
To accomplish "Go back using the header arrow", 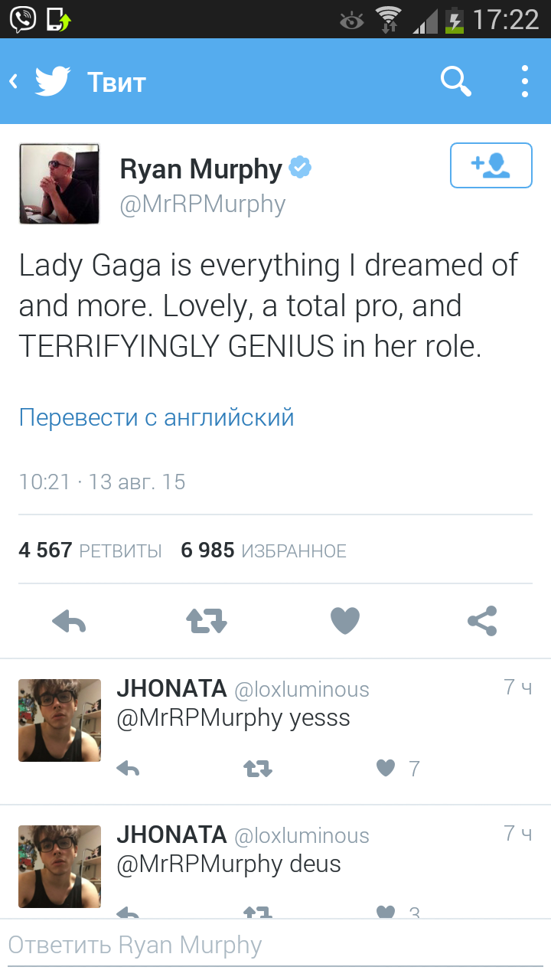I will click(13, 81).
